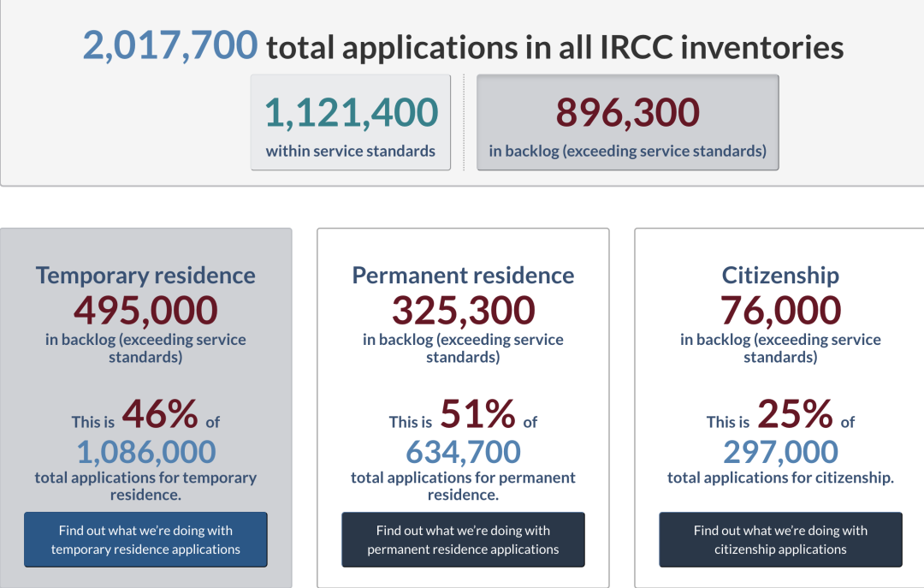924x588 pixels.
Task: Click the 76,000 backlog number
Action: tap(780, 310)
